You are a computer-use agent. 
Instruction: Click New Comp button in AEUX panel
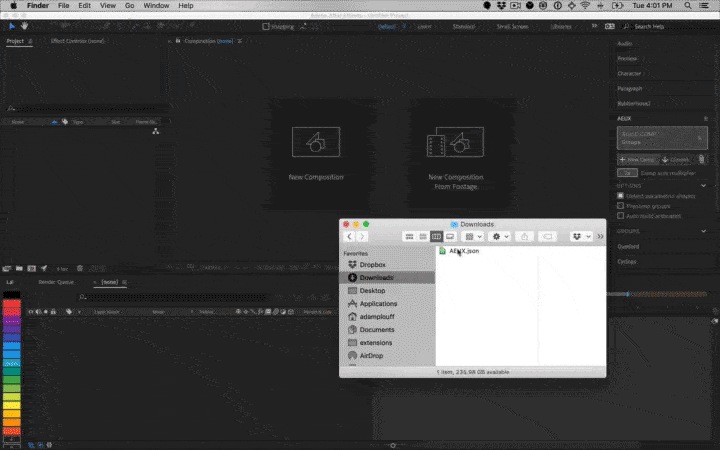637,160
